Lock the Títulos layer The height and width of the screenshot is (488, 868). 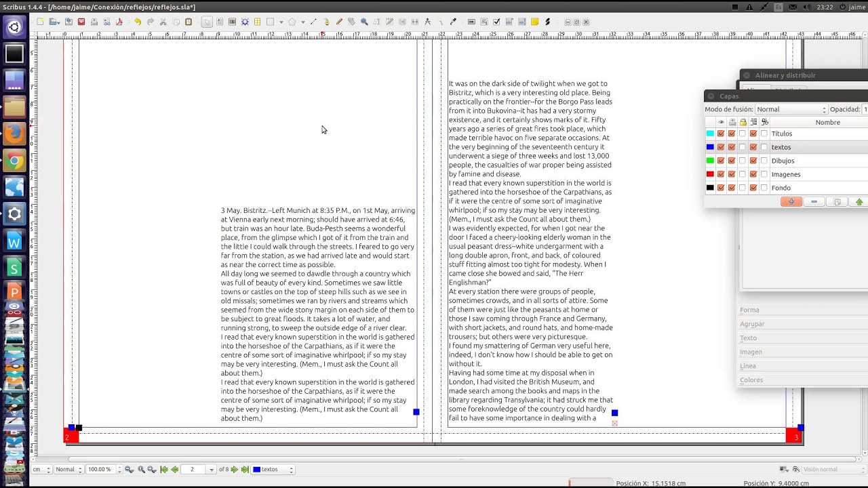[x=743, y=134]
